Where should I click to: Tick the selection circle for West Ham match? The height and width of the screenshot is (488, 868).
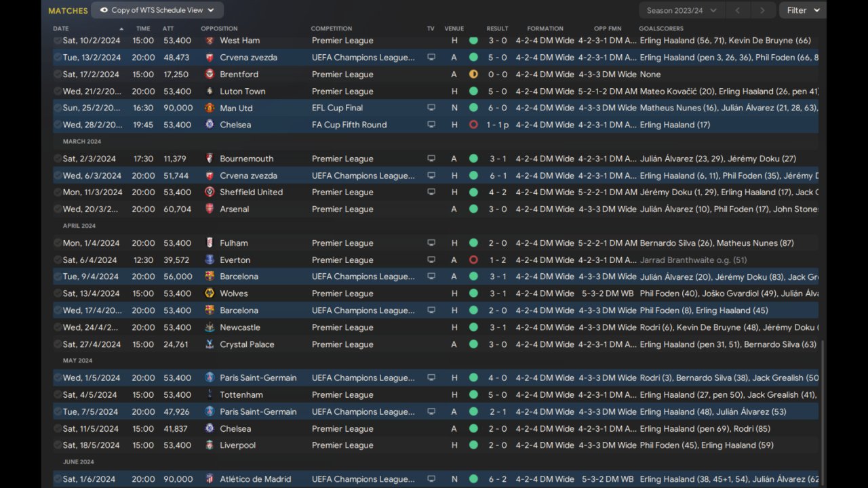pyautogui.click(x=58, y=41)
